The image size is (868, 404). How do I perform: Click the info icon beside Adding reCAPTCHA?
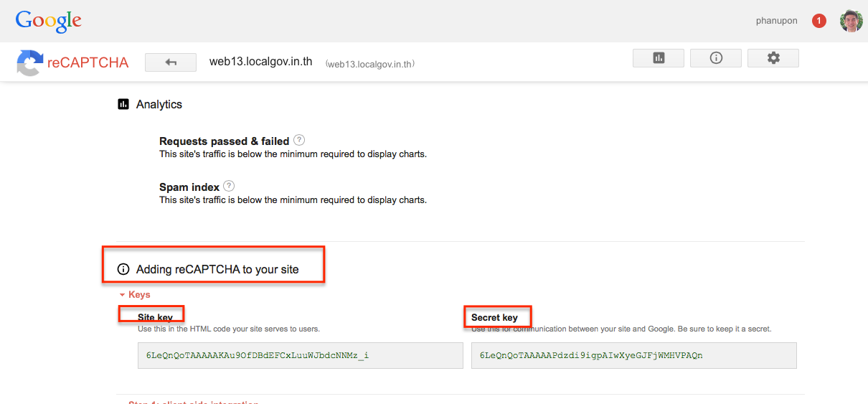(x=123, y=270)
